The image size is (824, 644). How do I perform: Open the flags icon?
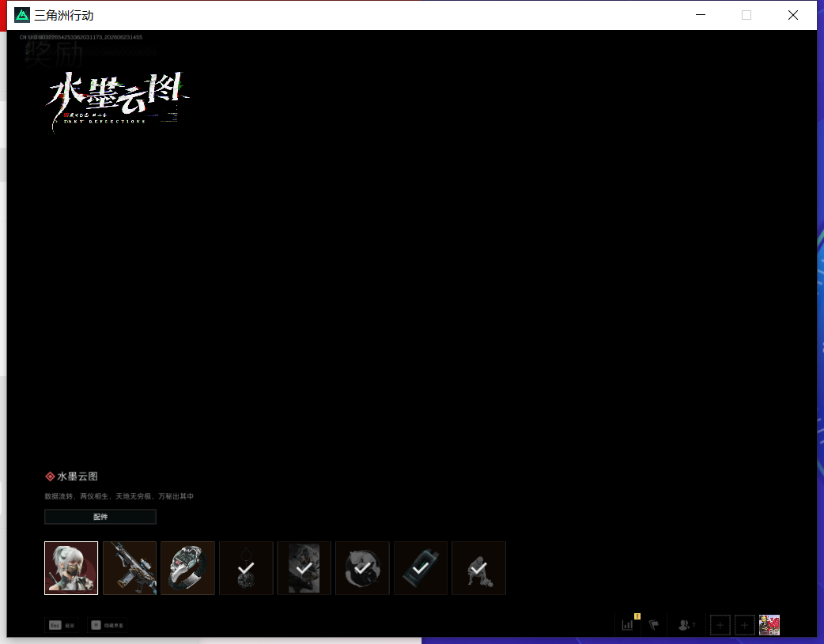tap(654, 625)
